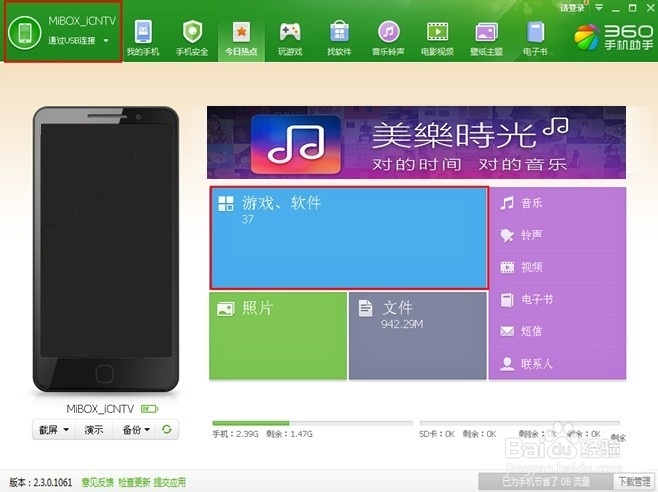
Task: Open the 照片 photos tile
Action: (x=278, y=335)
